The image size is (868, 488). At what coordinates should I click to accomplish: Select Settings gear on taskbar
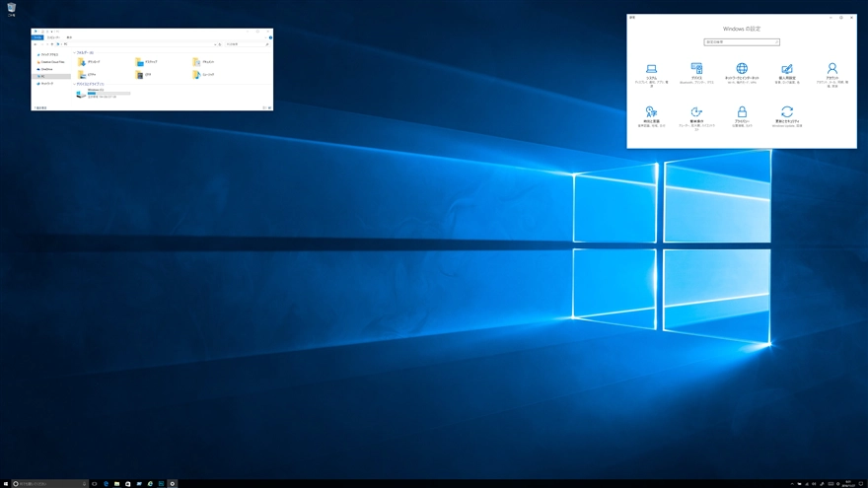[173, 484]
